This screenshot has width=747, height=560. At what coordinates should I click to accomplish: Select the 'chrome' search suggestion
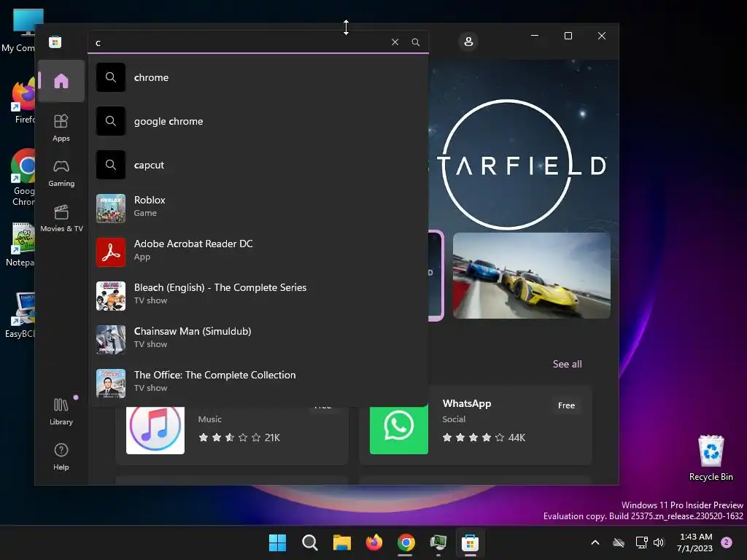[258, 77]
